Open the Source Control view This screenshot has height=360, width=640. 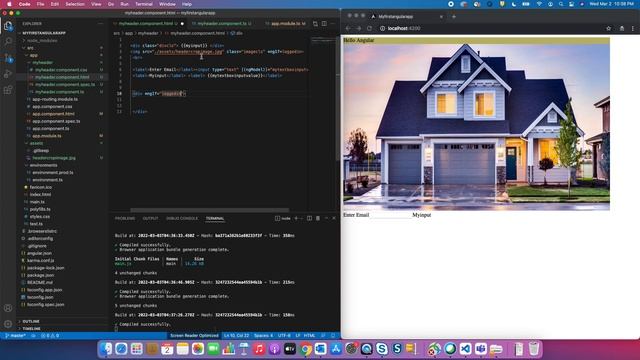tap(8, 58)
